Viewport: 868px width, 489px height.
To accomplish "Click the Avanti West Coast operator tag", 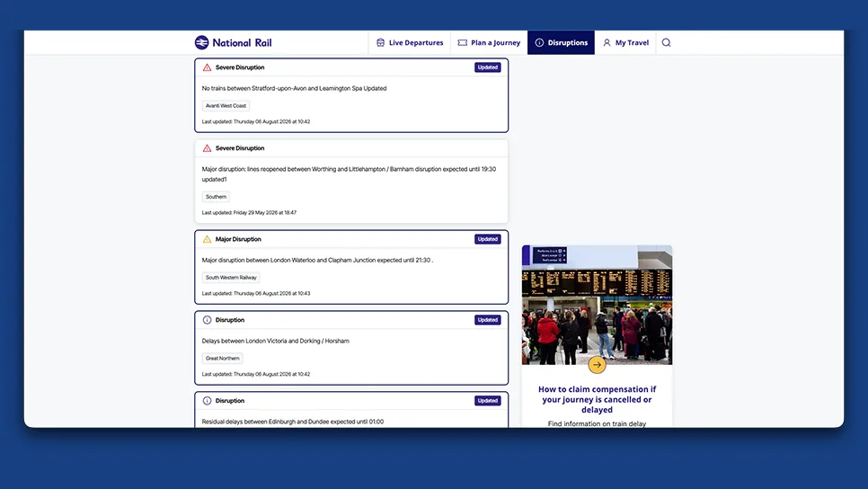I will click(x=226, y=106).
